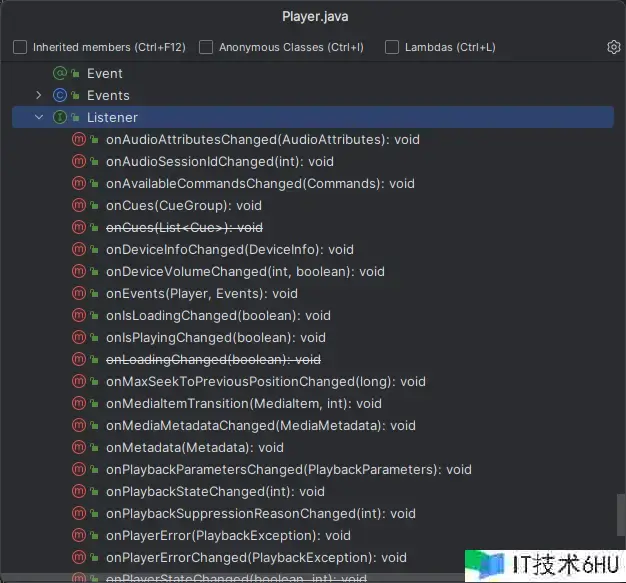The image size is (626, 583).
Task: Select onPlaybackSuppressionReasonChanged(int): void
Action: 261,514
